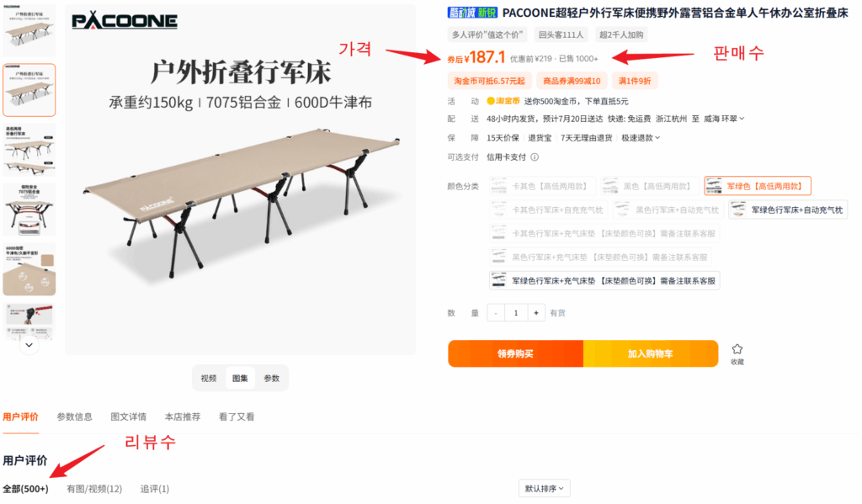Click the 领券购买 buy button
This screenshot has width=862, height=504.
pyautogui.click(x=515, y=353)
